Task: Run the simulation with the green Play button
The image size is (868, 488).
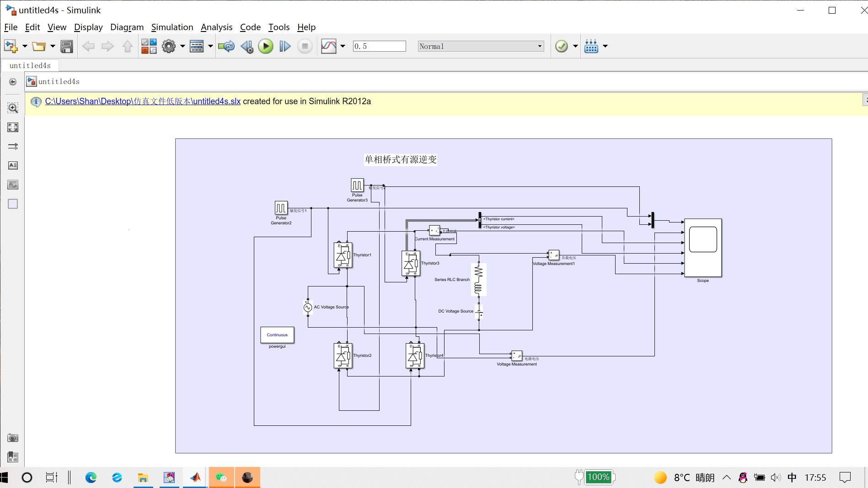Action: click(x=265, y=46)
